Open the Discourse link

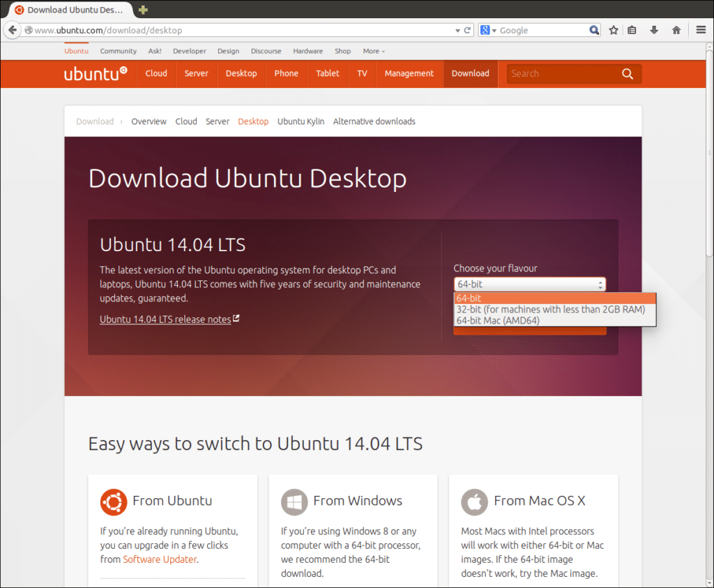coord(266,51)
